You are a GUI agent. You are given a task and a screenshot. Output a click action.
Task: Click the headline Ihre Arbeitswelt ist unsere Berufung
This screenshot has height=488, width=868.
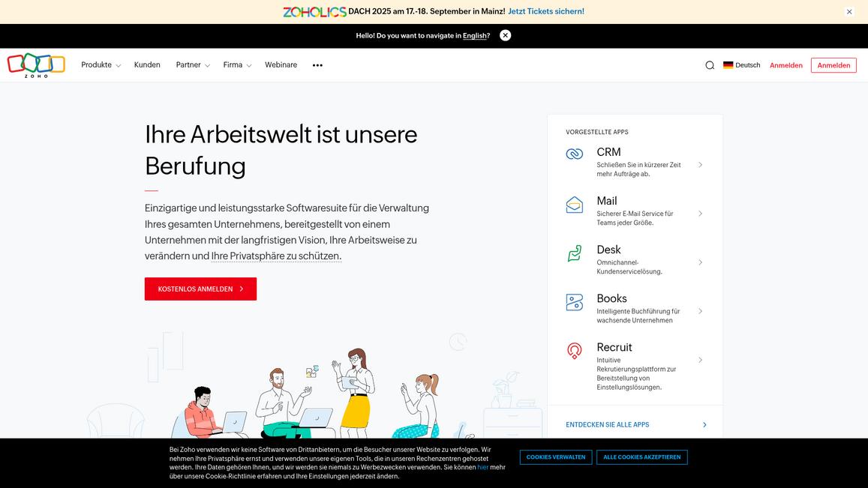pos(281,150)
